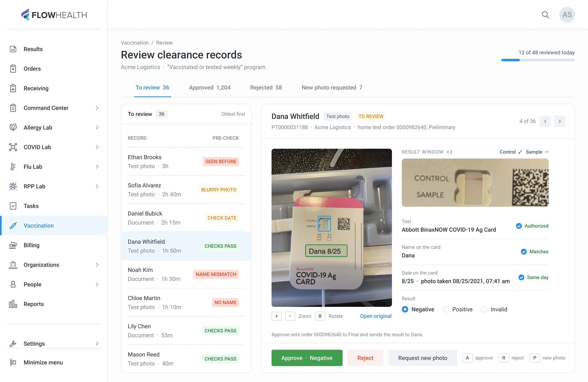The image size is (588, 382).
Task: Click the plus zoom in button
Action: (x=276, y=316)
